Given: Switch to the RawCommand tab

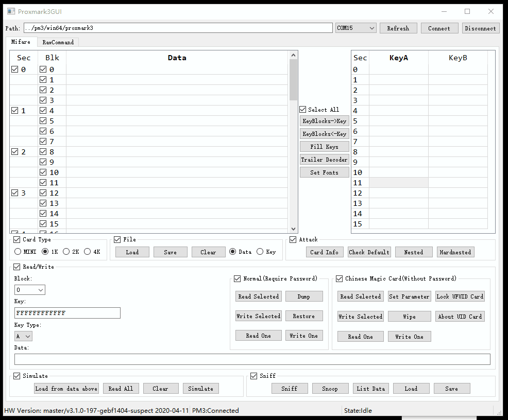Looking at the screenshot, I should 58,42.
